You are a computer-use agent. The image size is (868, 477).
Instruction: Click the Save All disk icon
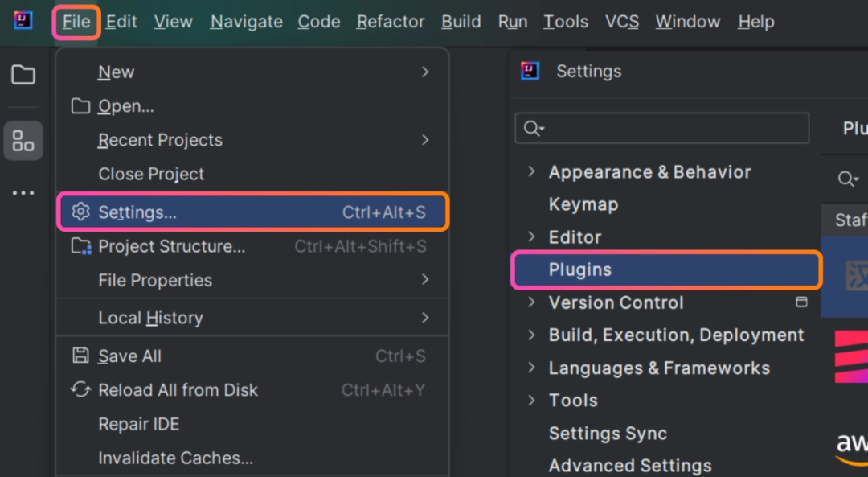[x=80, y=356]
